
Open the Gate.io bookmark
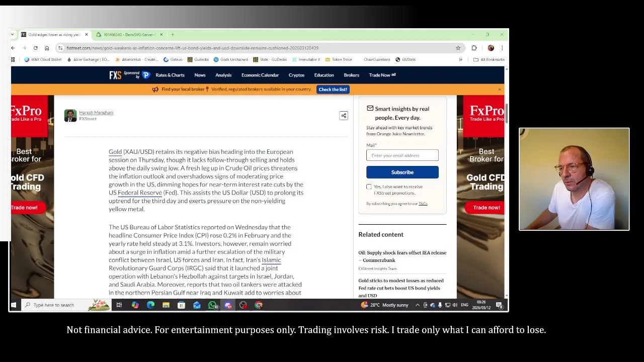coord(173,59)
